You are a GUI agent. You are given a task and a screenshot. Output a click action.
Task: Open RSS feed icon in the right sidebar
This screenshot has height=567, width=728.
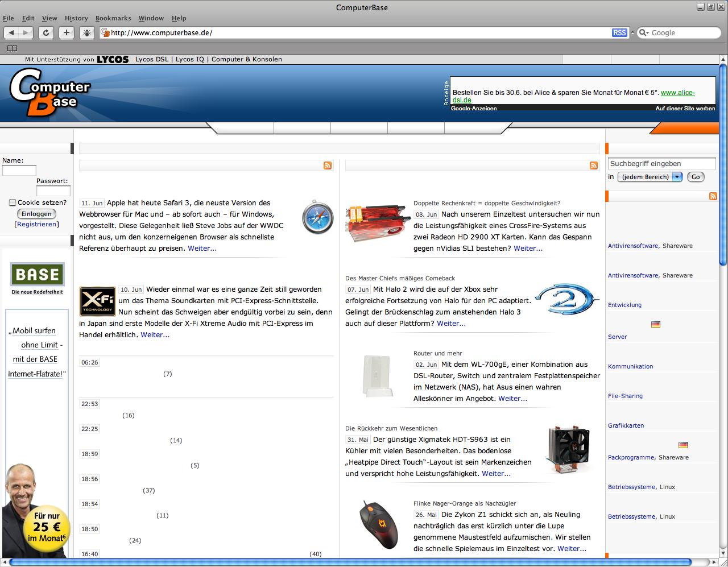pyautogui.click(x=713, y=196)
